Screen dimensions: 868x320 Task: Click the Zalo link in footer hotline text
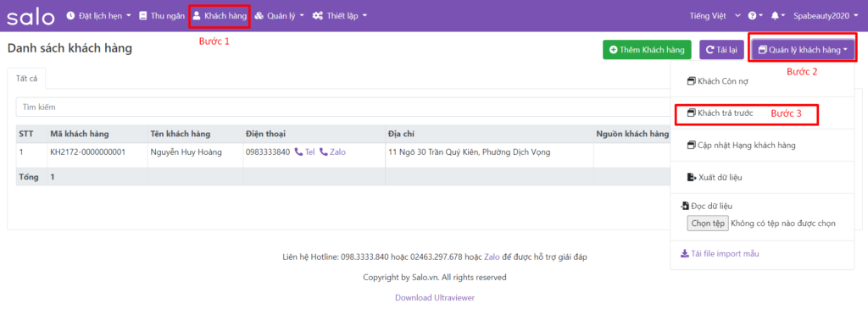coord(492,257)
